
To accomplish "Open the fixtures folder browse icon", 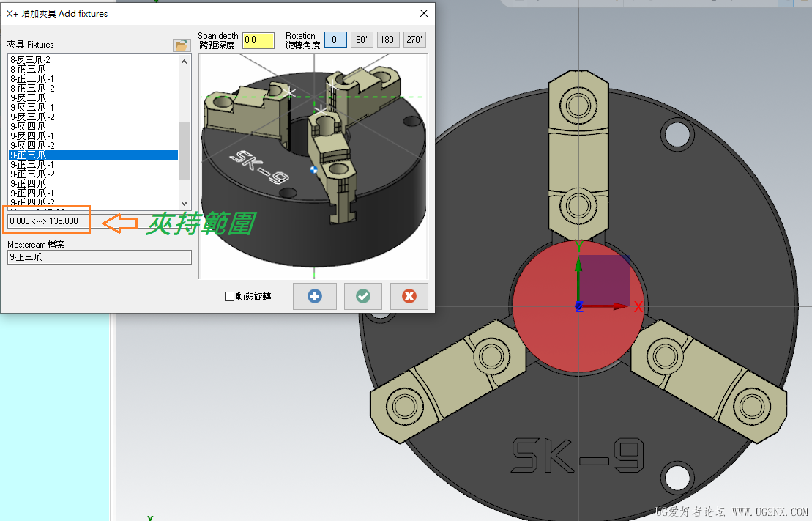I will tap(182, 45).
